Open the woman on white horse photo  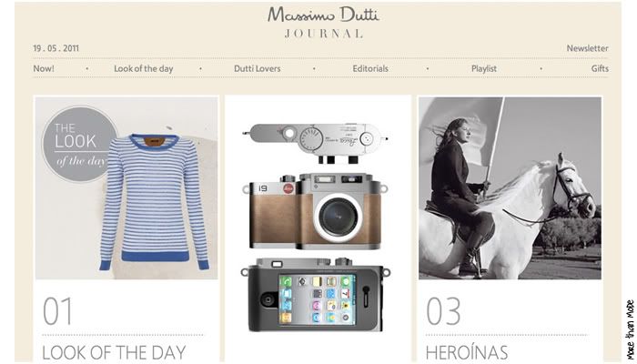[510, 187]
